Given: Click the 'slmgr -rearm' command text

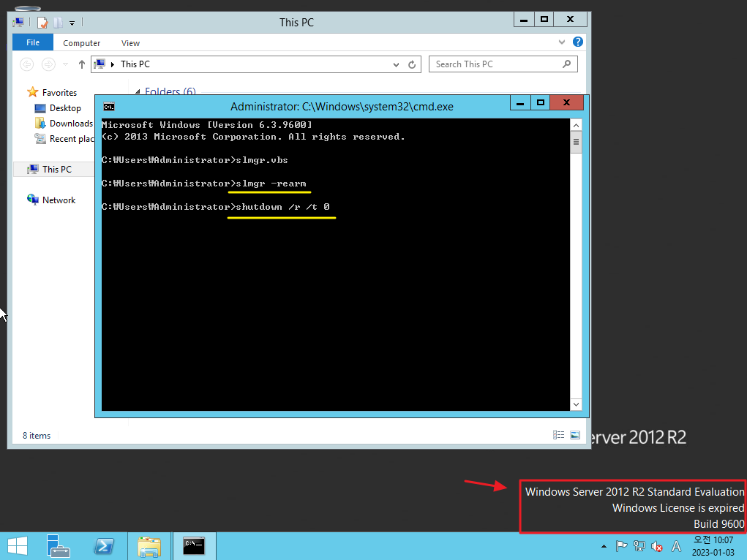Looking at the screenshot, I should (271, 183).
